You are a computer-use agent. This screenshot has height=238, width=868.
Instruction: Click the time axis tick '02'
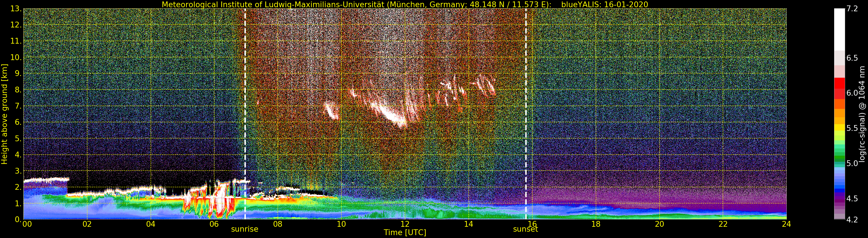click(x=87, y=224)
